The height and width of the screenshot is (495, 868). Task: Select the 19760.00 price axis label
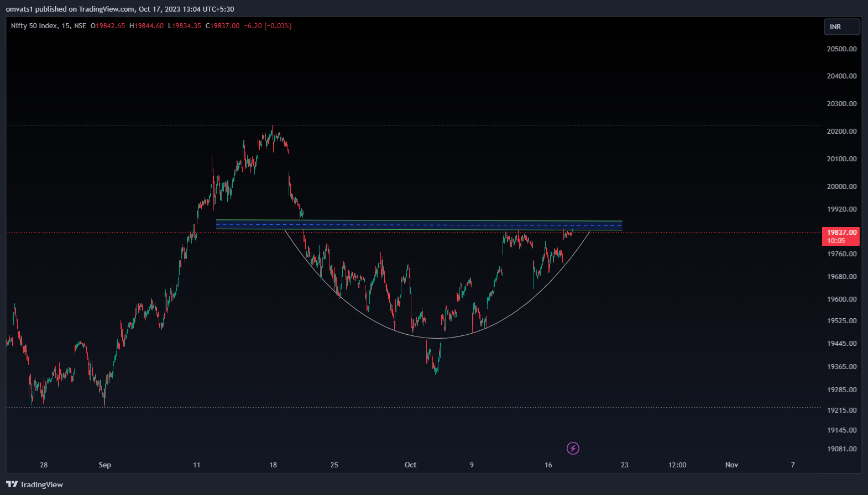coord(841,254)
